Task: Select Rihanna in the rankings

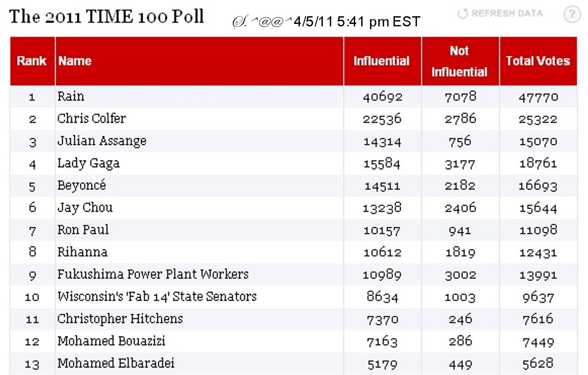Action: coord(82,252)
